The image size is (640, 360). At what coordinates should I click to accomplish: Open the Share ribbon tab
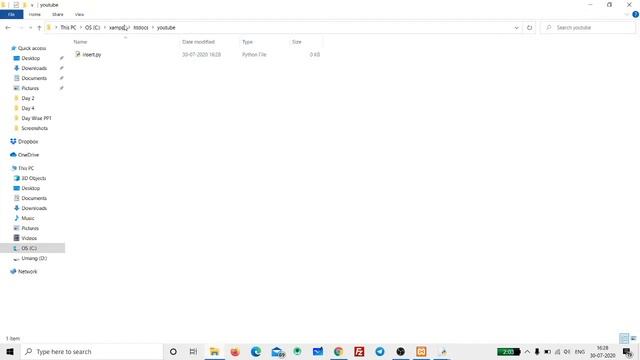click(58, 14)
